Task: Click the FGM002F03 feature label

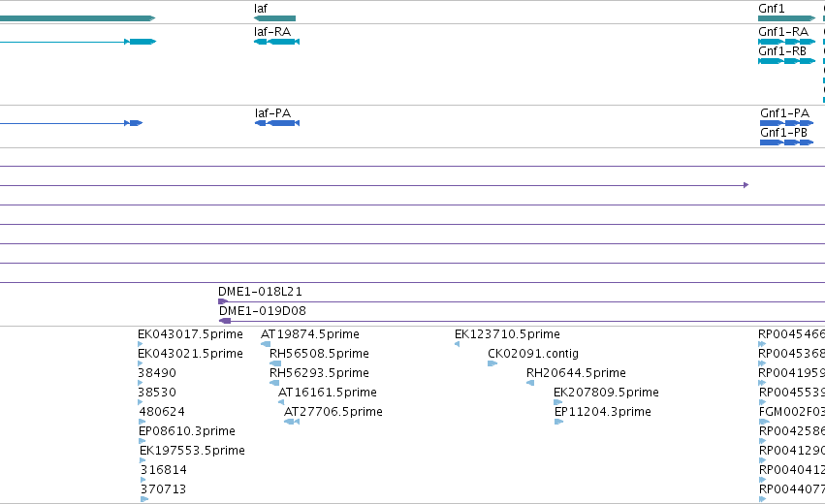Action: pyautogui.click(x=792, y=411)
